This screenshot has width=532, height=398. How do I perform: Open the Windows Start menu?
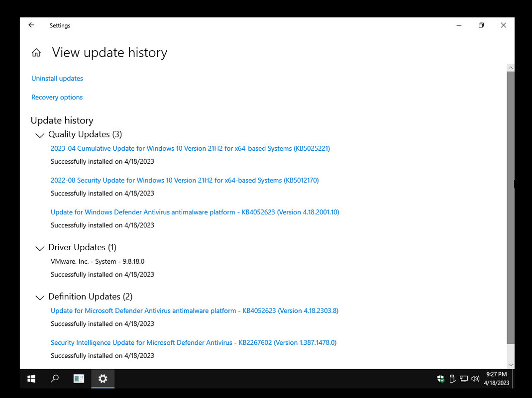pos(31,379)
